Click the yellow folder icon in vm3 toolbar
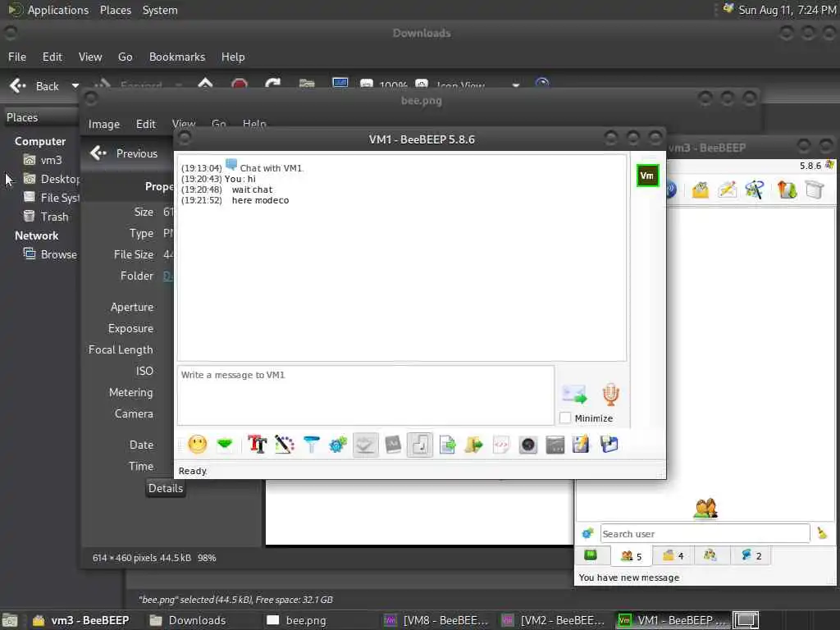Viewport: 840px width, 630px height. (701, 189)
